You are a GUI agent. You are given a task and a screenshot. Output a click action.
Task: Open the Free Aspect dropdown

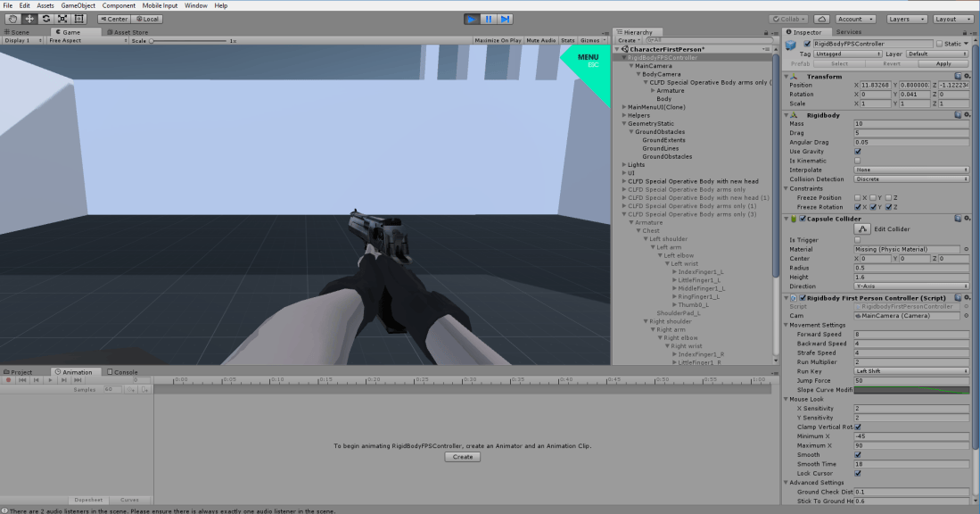click(x=87, y=41)
